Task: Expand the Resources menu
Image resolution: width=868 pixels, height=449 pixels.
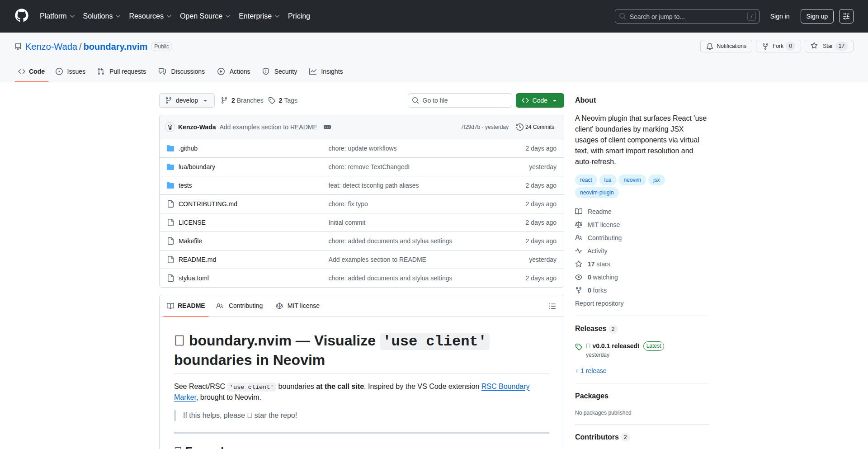Action: [150, 16]
